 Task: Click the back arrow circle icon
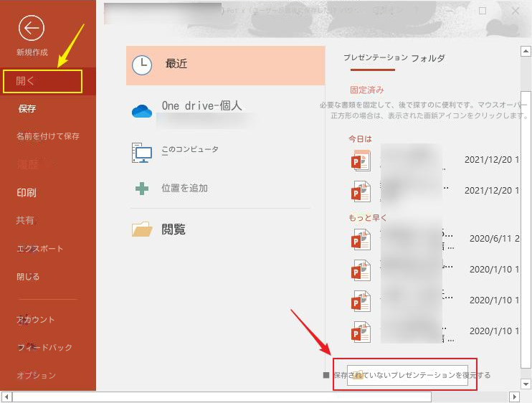(x=32, y=28)
